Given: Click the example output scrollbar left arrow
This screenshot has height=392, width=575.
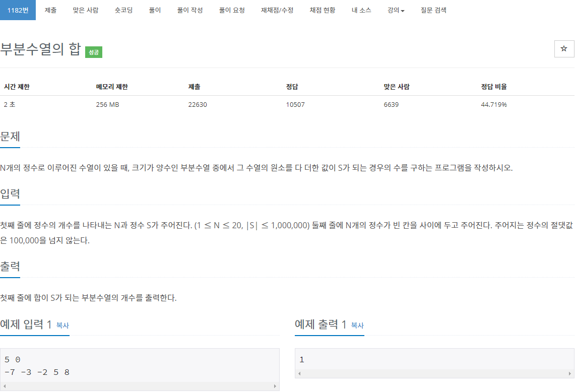Looking at the screenshot, I should tap(300, 373).
